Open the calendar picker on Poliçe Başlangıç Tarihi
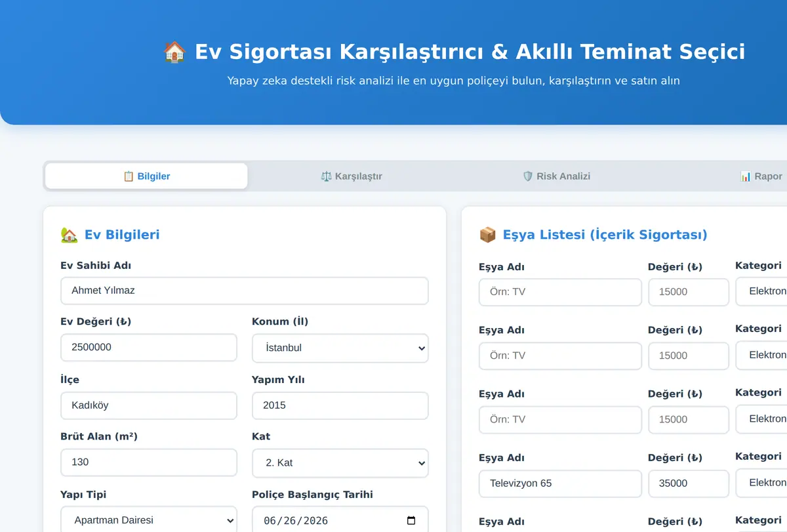Viewport: 787px width, 532px height. point(411,520)
